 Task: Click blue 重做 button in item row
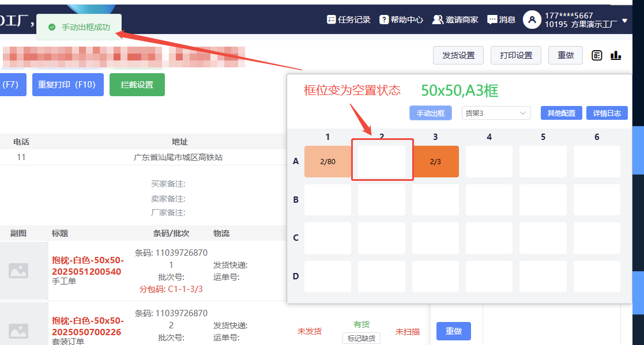tap(453, 331)
